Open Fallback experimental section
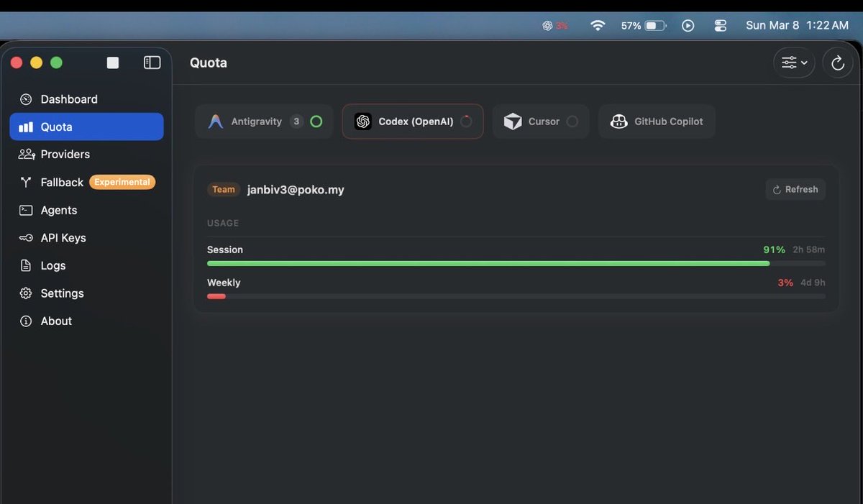The height and width of the screenshot is (504, 863). tap(86, 182)
